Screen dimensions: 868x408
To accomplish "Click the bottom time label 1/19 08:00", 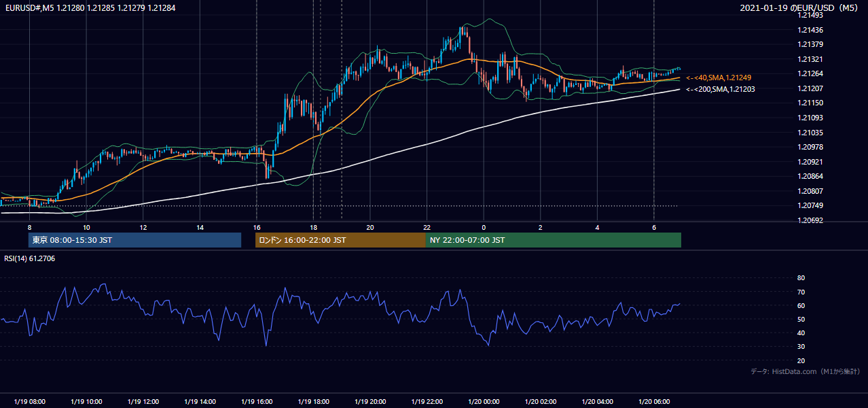I will point(29,402).
